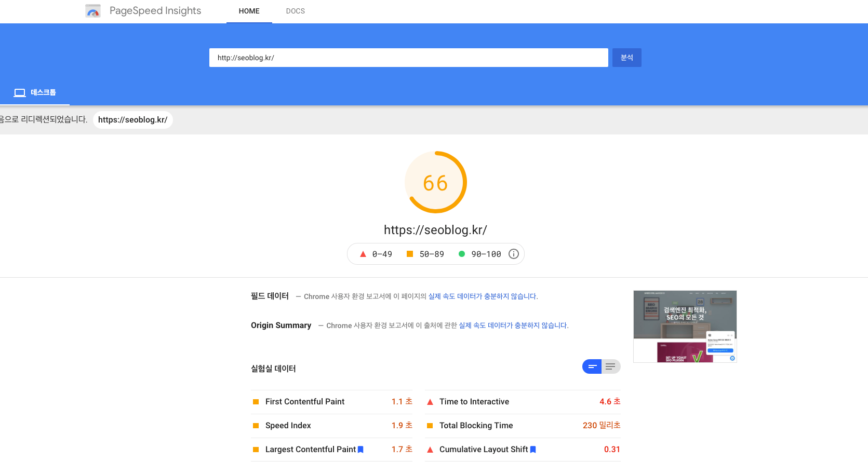Click the 1.9 초 Speed Index value
The height and width of the screenshot is (462, 868).
402,426
